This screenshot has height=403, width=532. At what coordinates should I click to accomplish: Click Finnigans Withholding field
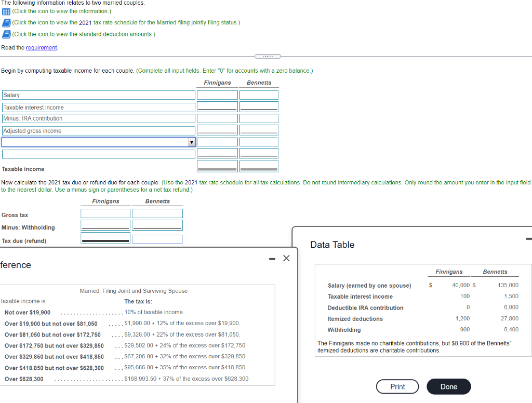point(105,225)
